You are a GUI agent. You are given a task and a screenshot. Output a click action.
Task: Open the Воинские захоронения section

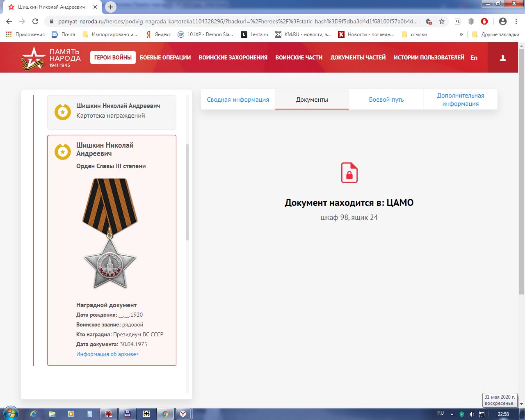pyautogui.click(x=233, y=57)
